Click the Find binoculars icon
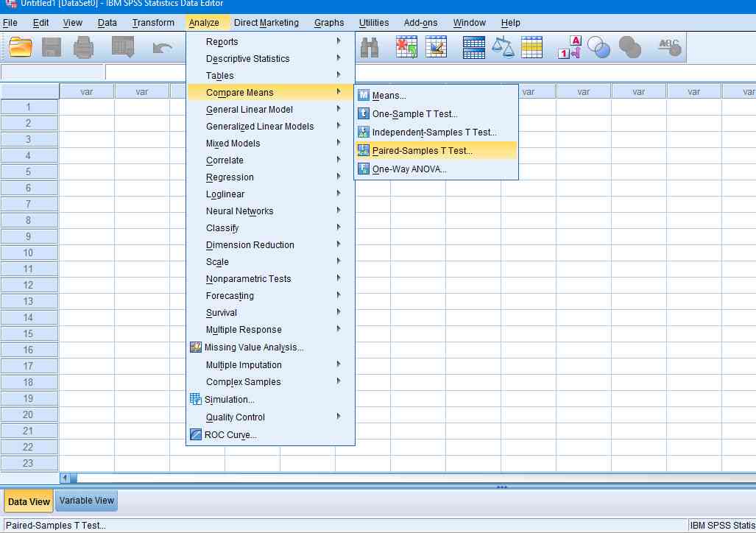This screenshot has height=533, width=756. tap(370, 47)
